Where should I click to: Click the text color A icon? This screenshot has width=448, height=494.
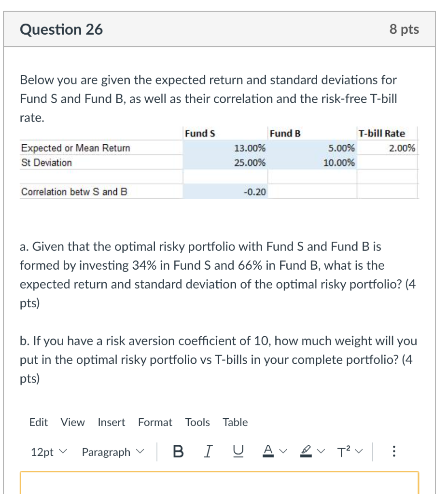coord(267,452)
